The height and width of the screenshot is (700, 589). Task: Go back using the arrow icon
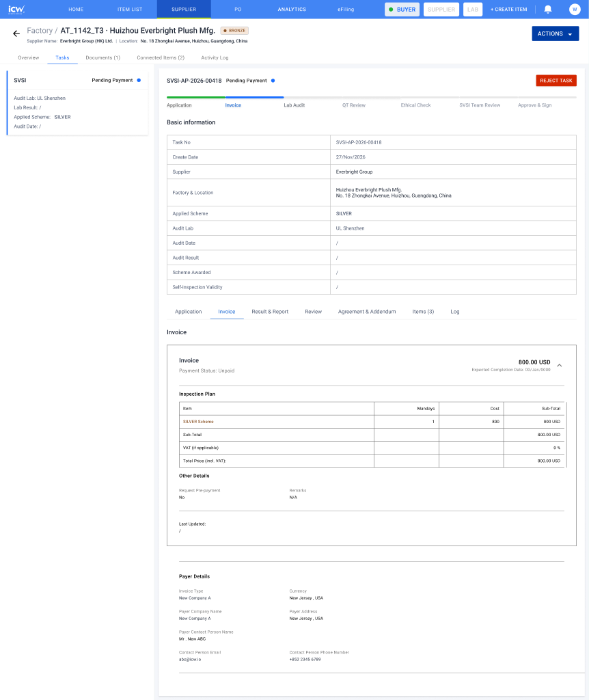coord(16,33)
